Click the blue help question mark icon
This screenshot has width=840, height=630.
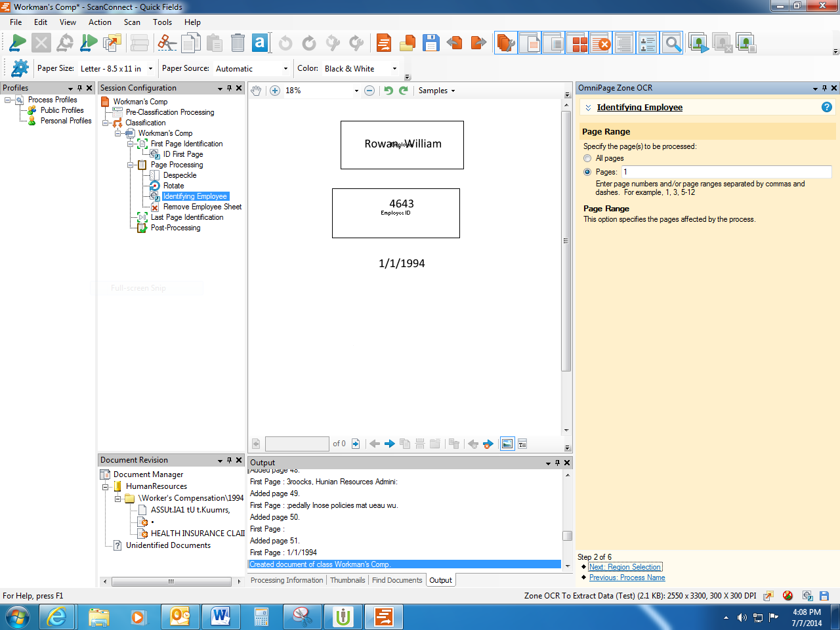(826, 107)
